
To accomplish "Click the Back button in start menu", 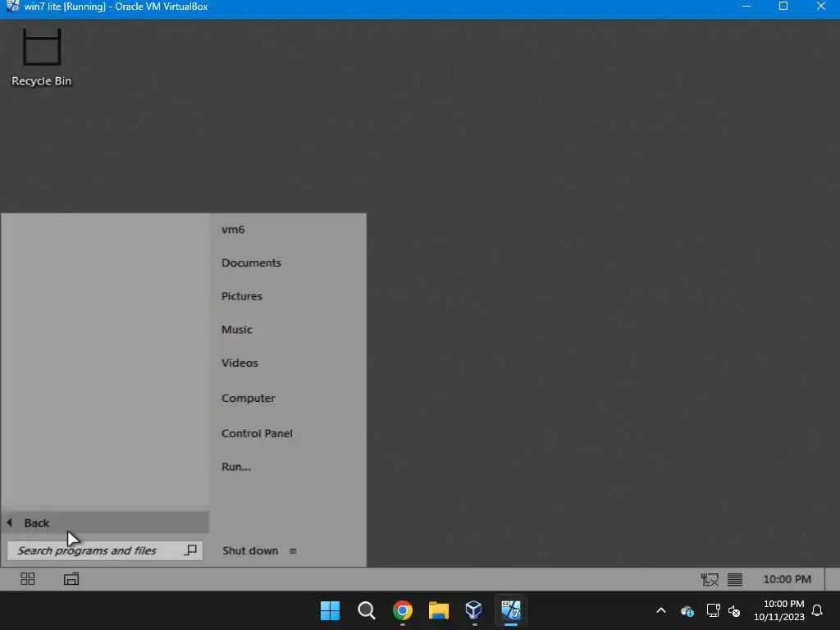I will click(105, 523).
